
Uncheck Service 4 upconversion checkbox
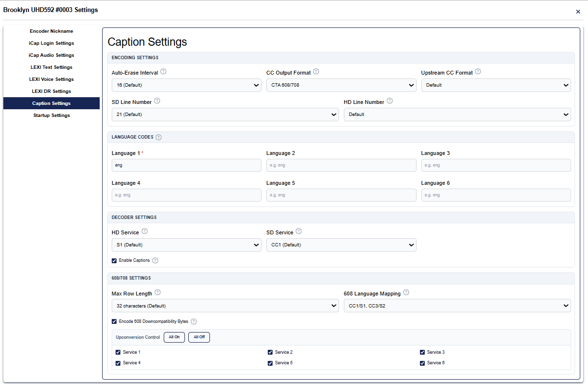[118, 363]
